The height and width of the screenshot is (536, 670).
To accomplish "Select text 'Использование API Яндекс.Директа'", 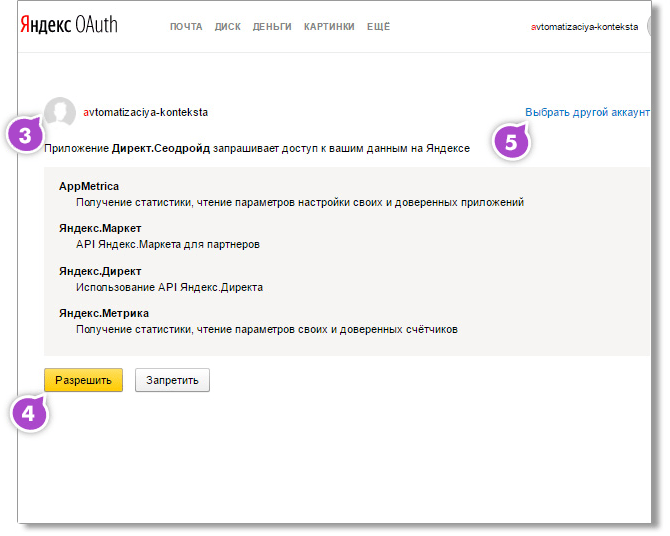I will pyautogui.click(x=169, y=287).
